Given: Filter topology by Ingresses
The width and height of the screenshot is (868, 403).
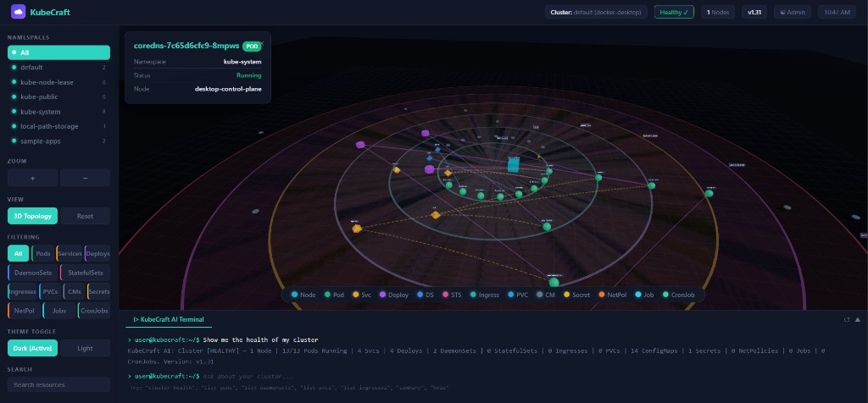Looking at the screenshot, I should [22, 292].
